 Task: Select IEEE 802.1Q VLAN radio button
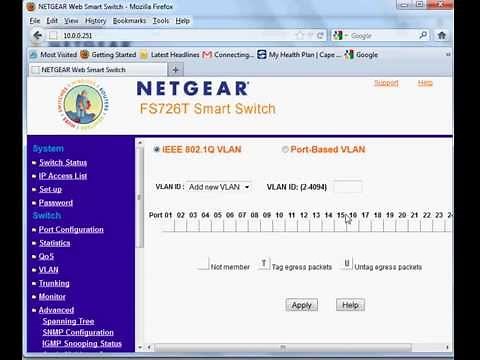coord(156,149)
